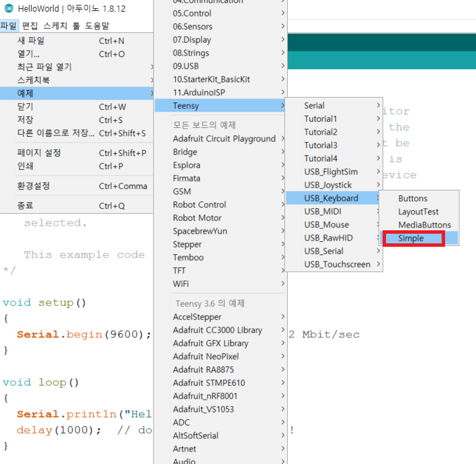The image size is (476, 464).
Task: Expand AltSoftSerial examples
Action: [x=220, y=436]
